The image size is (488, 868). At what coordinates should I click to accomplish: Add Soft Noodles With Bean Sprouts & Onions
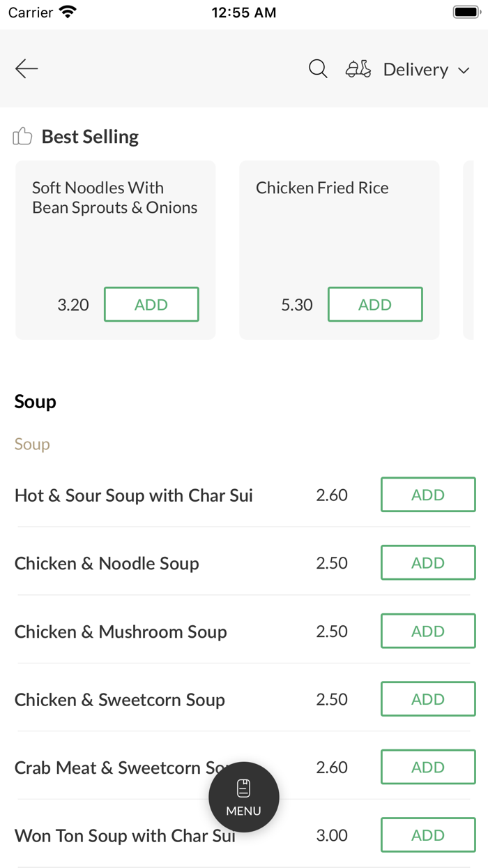pos(151,304)
